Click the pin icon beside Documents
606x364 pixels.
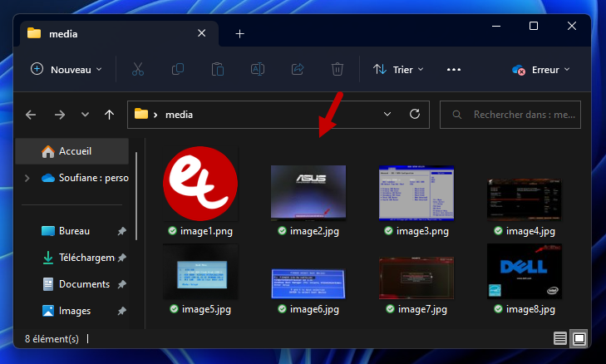coord(121,284)
